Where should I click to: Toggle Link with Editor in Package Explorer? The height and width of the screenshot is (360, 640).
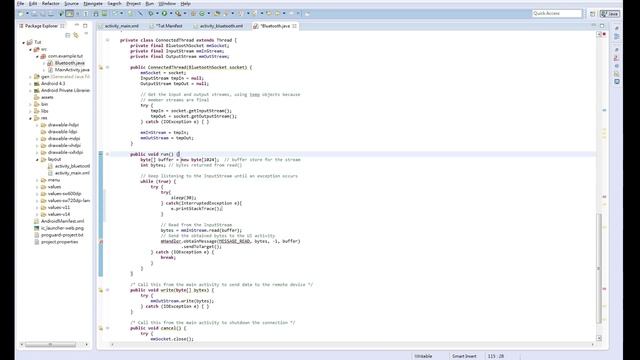(x=76, y=36)
